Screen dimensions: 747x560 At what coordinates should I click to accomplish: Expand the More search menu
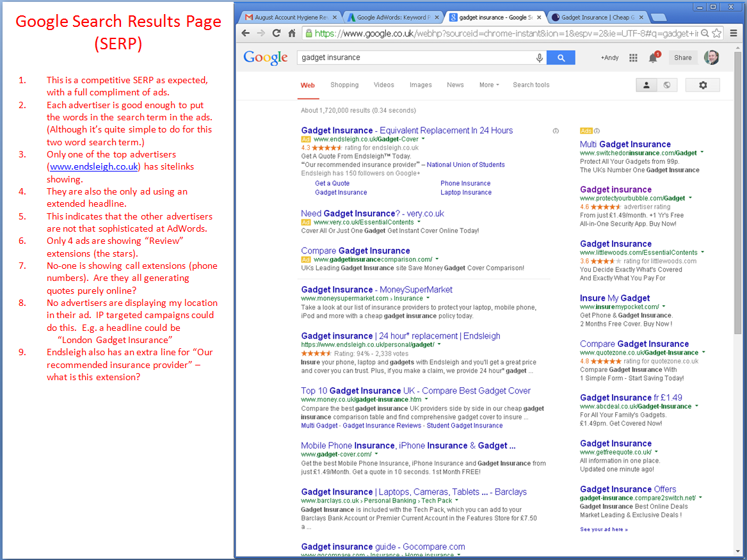pyautogui.click(x=489, y=84)
